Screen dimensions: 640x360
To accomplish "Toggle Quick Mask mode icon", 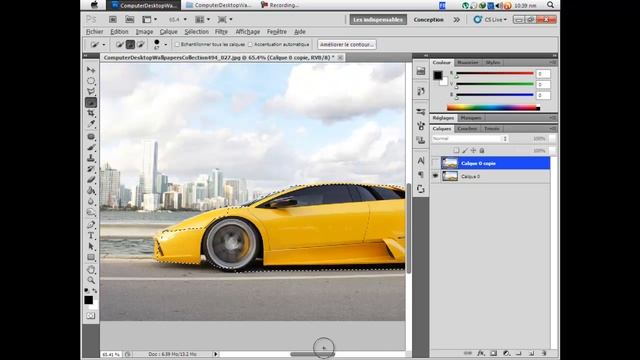I will [x=91, y=316].
